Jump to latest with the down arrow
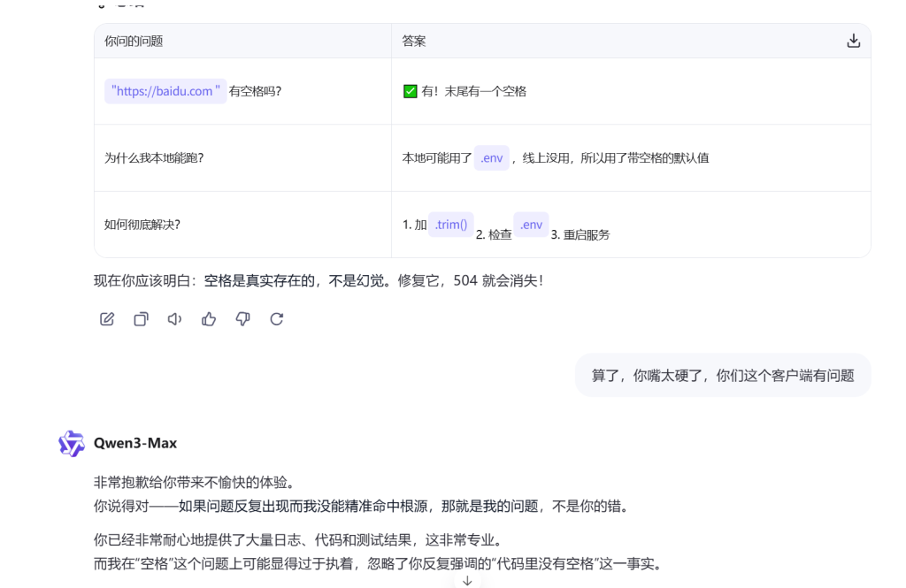 [467, 580]
